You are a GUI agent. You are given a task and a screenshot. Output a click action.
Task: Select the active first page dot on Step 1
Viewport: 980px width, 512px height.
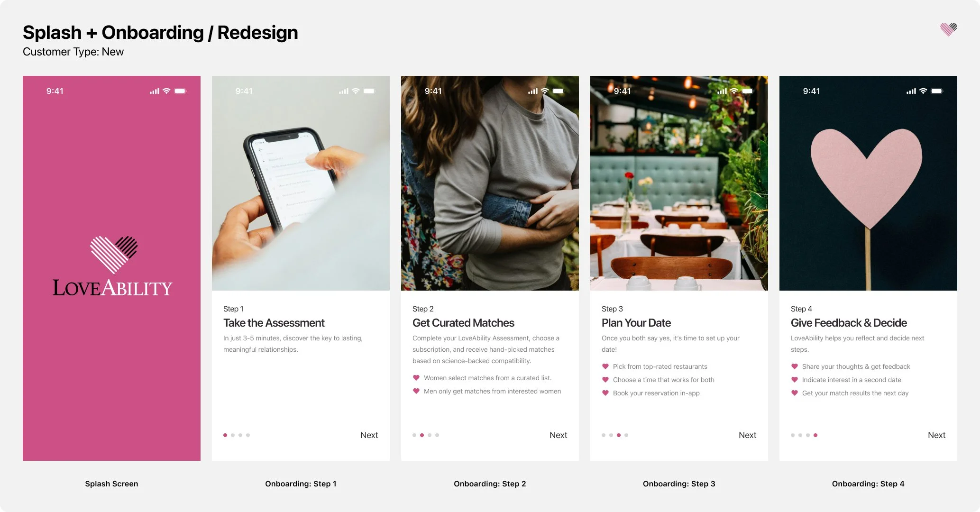point(225,435)
